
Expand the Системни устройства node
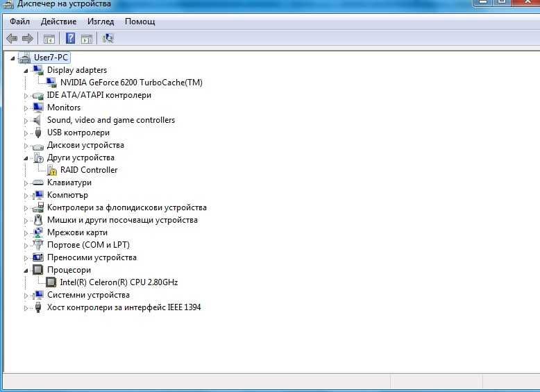click(x=26, y=296)
